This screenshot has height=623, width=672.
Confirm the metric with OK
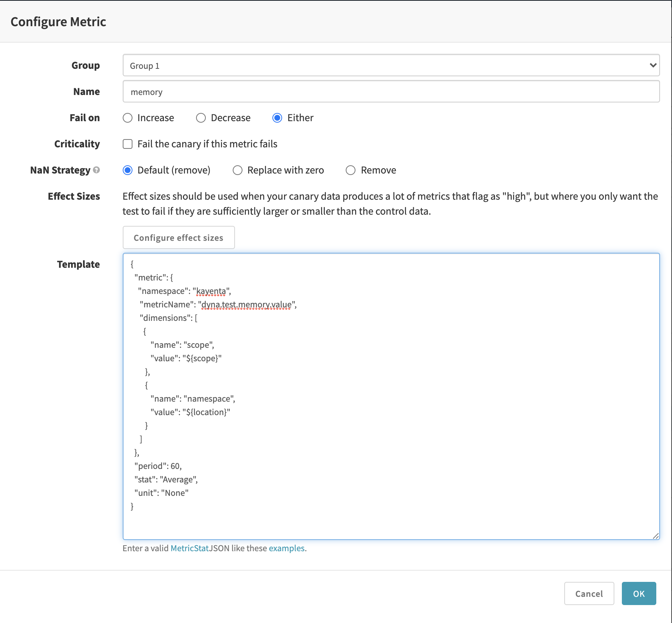(x=639, y=593)
